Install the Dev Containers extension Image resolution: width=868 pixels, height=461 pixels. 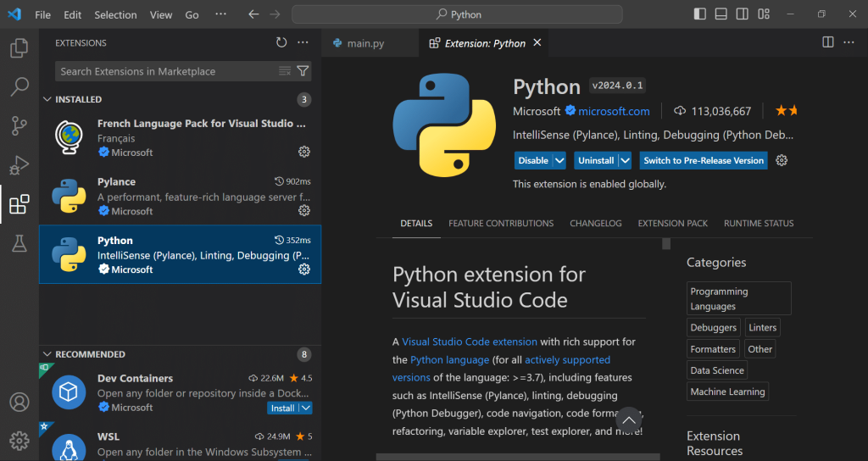coord(283,408)
